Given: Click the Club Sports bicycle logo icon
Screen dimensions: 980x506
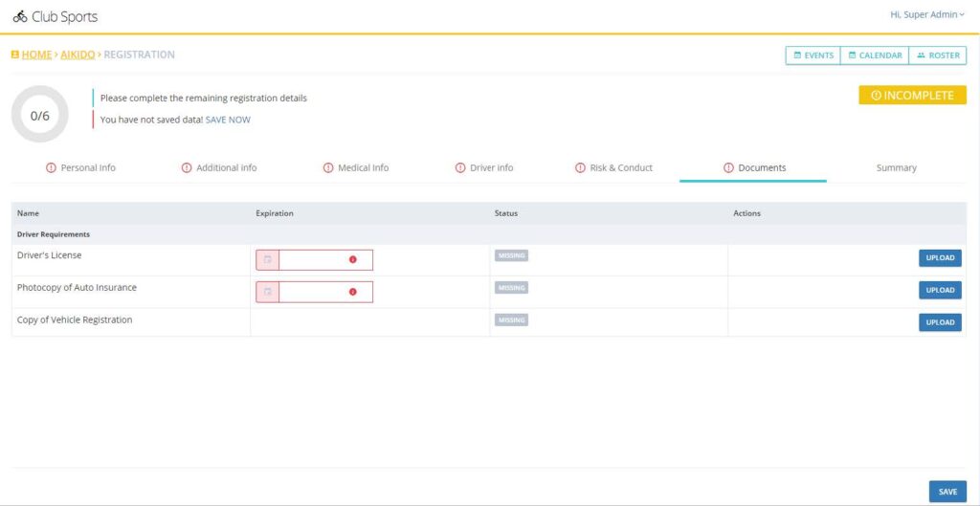Looking at the screenshot, I should (20, 17).
